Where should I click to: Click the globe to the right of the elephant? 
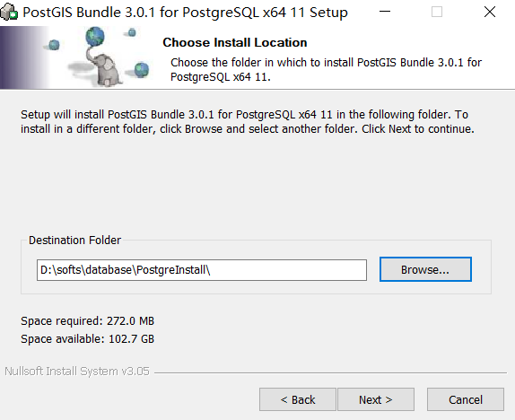click(142, 70)
